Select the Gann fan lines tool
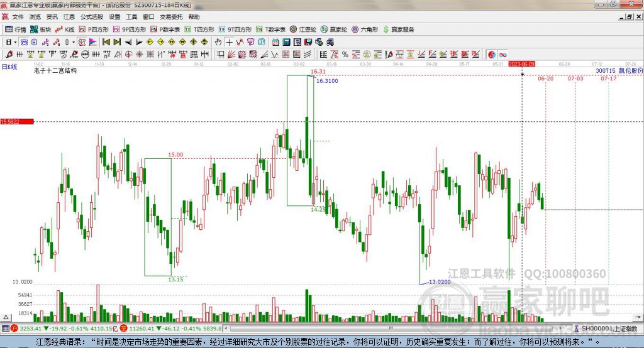This screenshot has height=348, width=644. 231,54
